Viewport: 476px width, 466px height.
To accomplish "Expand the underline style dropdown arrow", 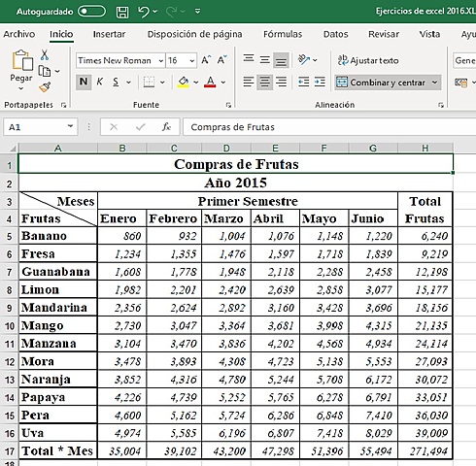I will pos(128,83).
